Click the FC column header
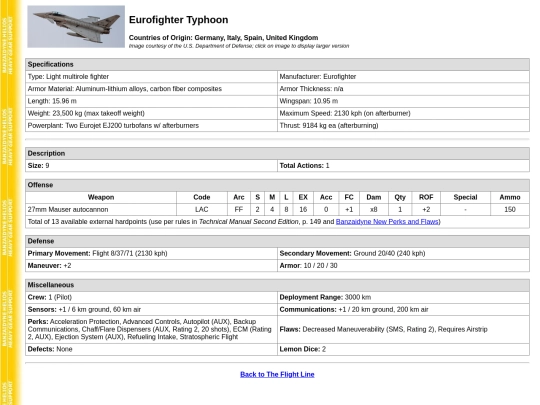This screenshot has width=540, height=405. pos(349,197)
